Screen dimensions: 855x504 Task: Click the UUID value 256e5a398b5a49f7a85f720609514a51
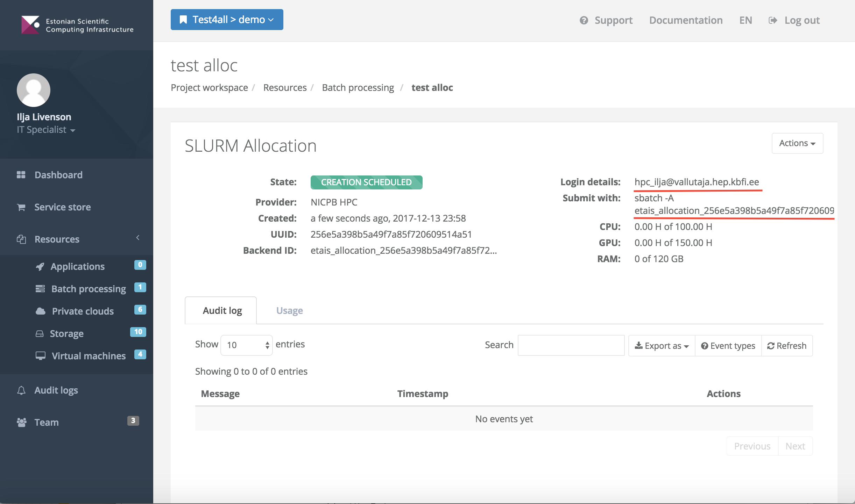391,234
